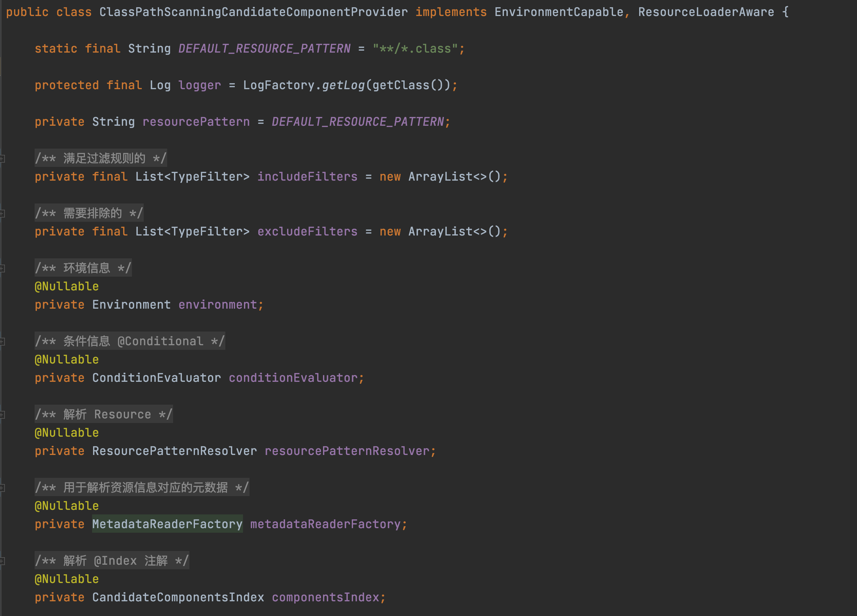Click the ClassPathScanningCandidateComponentProvider class name
Viewport: 857px width, 616px height.
click(x=253, y=12)
